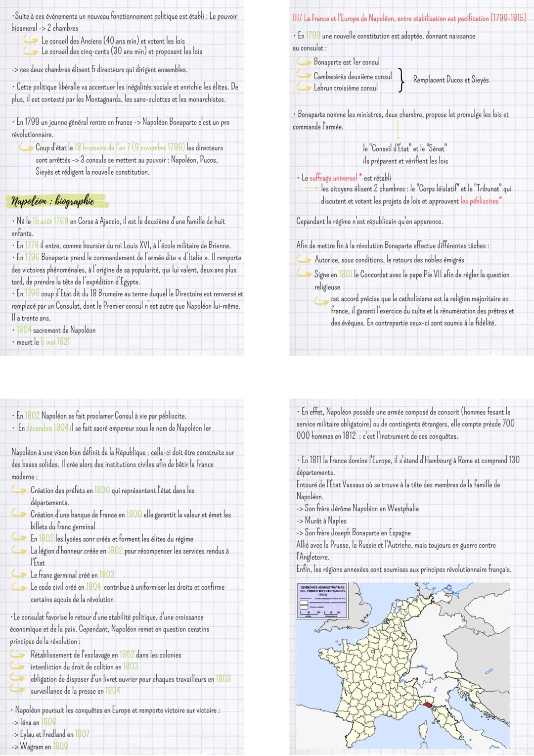Click the highlighted date "5 mai 1821"
The width and height of the screenshot is (534, 756).
click(55, 342)
